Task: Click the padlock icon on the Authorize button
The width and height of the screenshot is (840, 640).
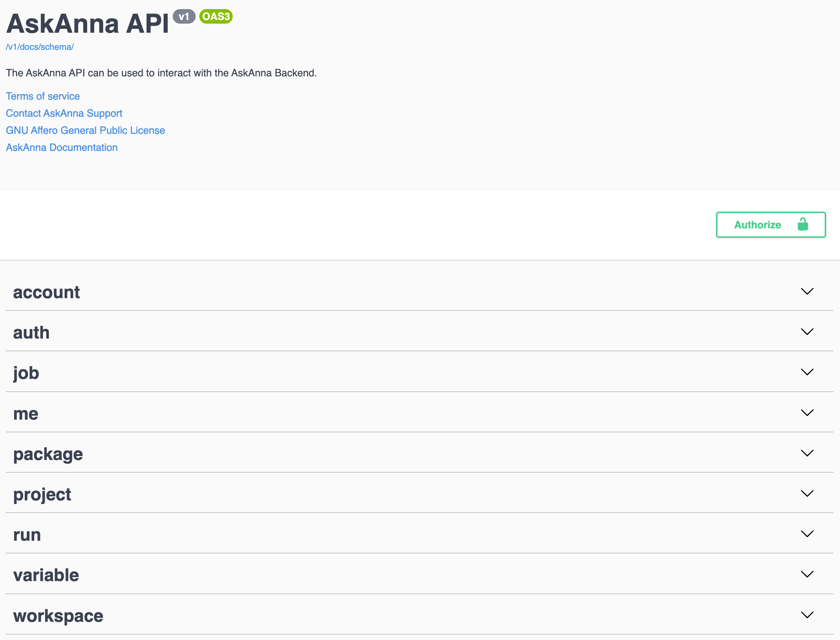Action: [x=803, y=224]
